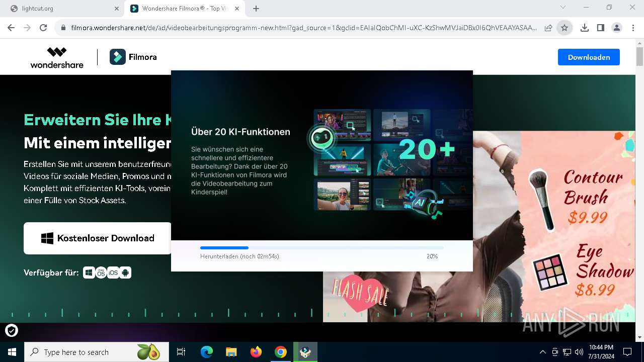The height and width of the screenshot is (362, 644).
Task: Switch to the Wondershare Filmora tab
Action: 185,9
